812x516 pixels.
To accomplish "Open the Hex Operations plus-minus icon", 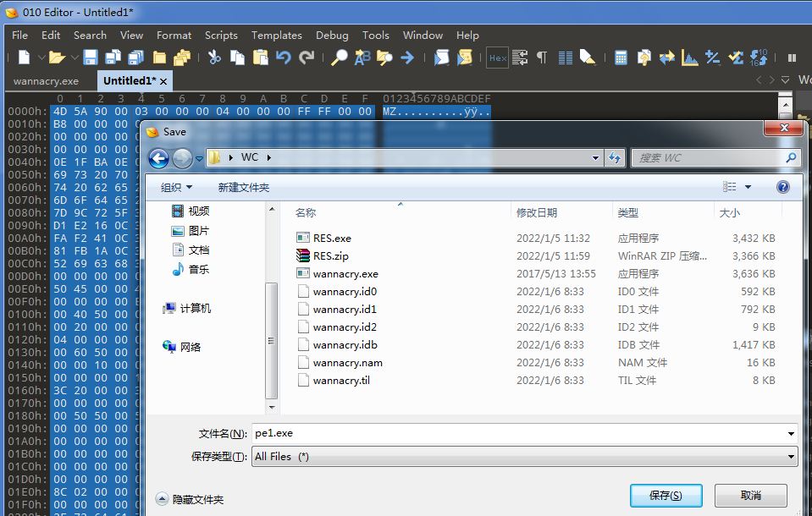I will coord(713,58).
